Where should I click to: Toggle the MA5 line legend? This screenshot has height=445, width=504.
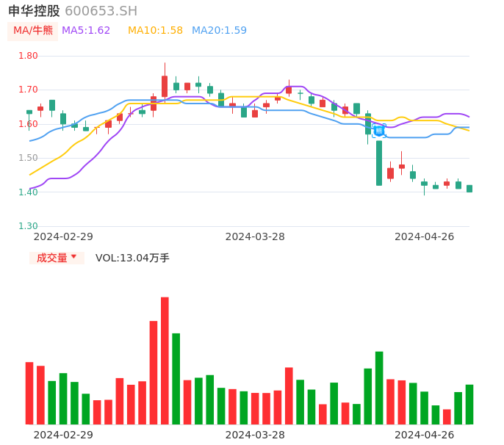86,31
